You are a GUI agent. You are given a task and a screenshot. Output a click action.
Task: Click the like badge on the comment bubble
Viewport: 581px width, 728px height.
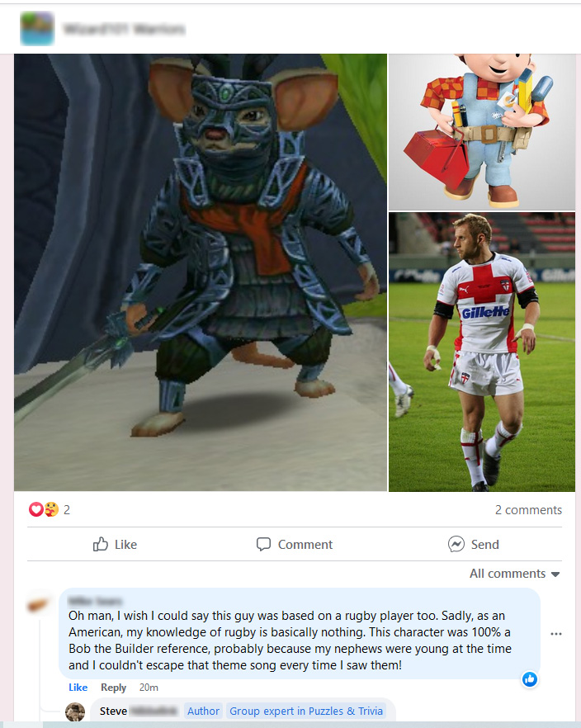[530, 679]
